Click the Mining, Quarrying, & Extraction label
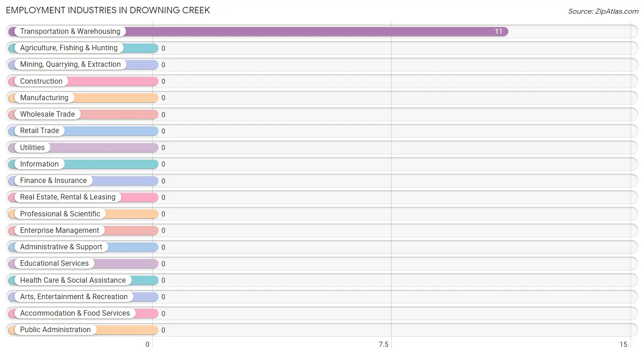 71,65
